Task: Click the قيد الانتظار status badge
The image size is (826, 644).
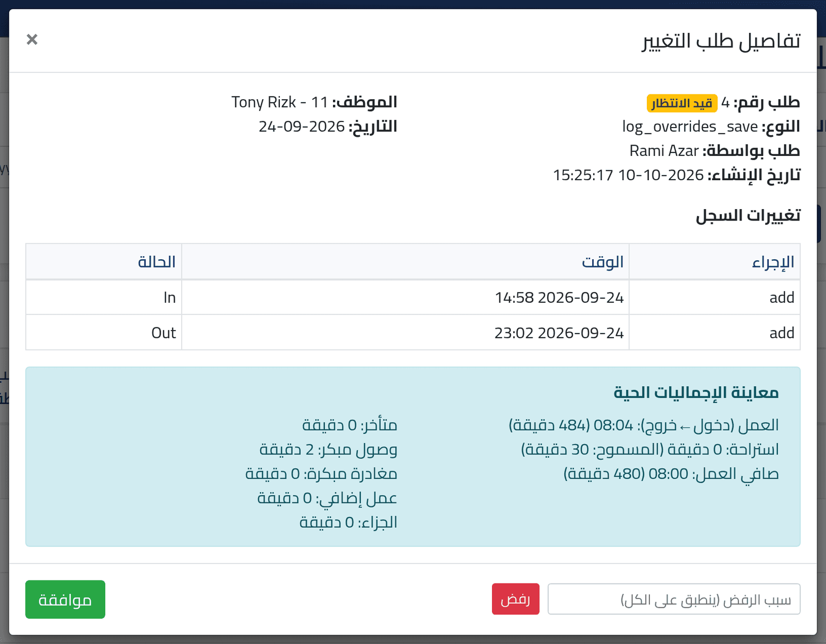Action: pos(682,103)
